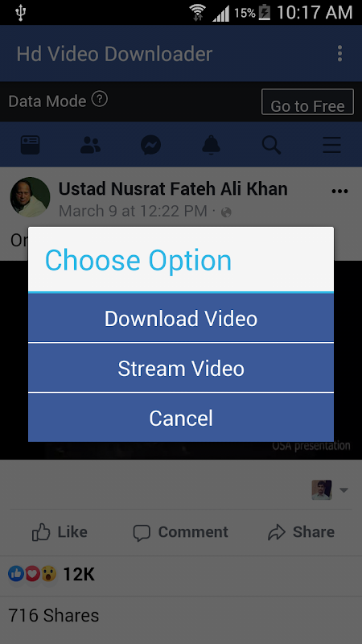Open the Friends requests icon

(90, 145)
